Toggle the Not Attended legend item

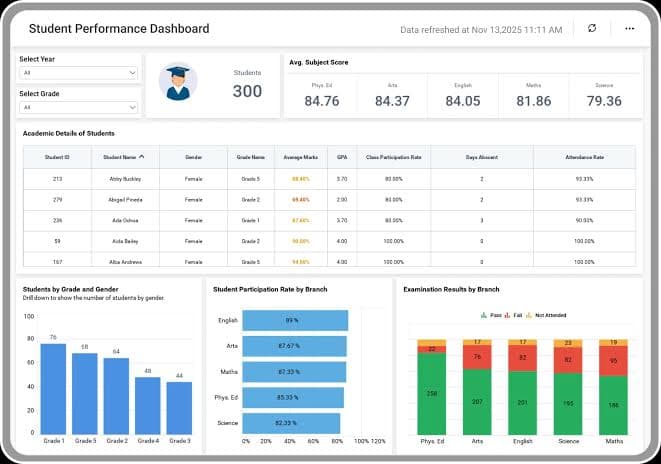pyautogui.click(x=546, y=315)
